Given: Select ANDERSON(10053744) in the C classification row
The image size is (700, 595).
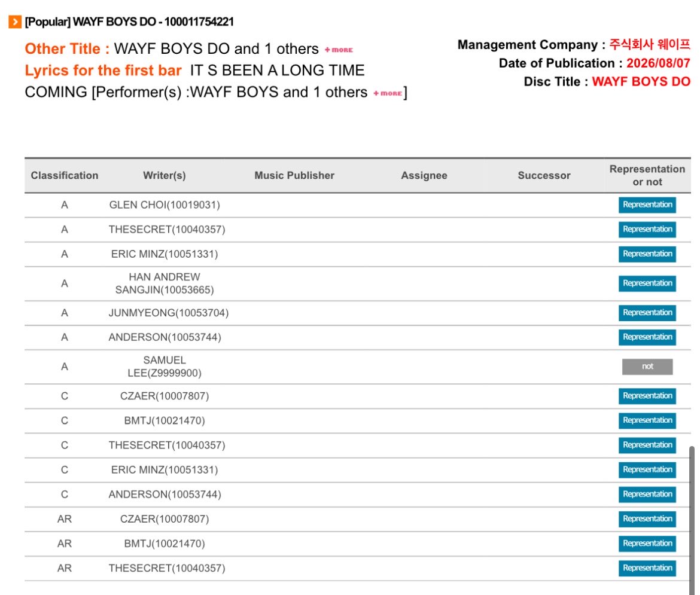Looking at the screenshot, I should pos(165,494).
